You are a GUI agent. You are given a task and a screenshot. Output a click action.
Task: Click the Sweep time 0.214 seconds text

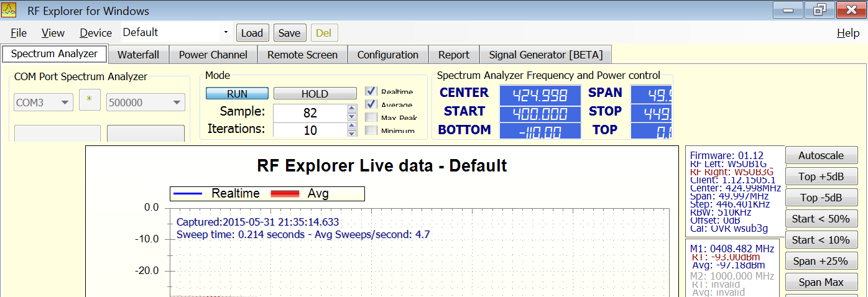[x=303, y=235]
